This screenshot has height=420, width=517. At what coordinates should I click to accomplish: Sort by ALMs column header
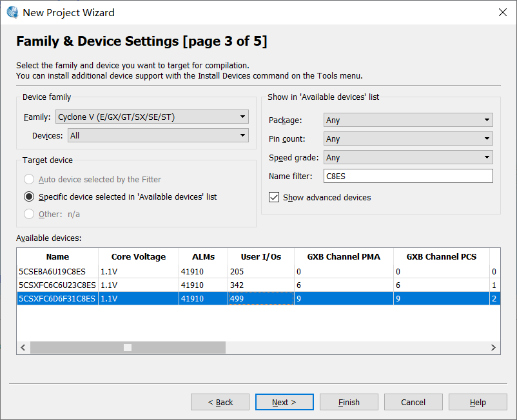coord(204,256)
